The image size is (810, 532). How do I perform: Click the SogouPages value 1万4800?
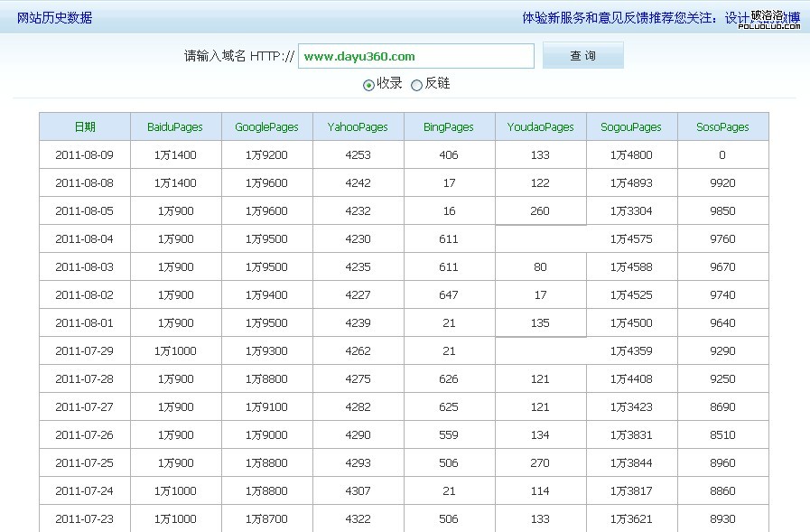630,154
